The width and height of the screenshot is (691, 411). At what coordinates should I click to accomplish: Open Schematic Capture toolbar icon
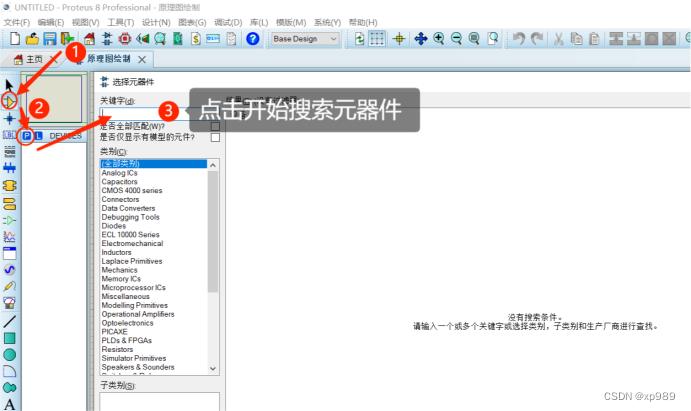(107, 39)
